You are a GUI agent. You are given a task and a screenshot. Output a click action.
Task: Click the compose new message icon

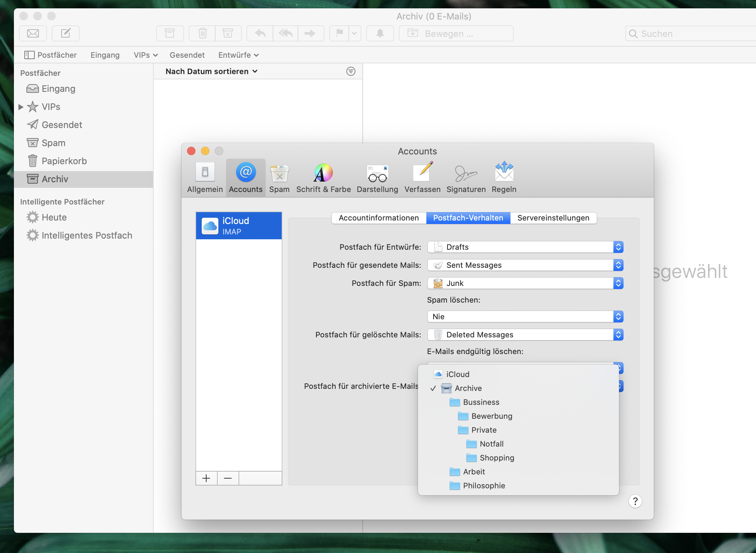66,33
